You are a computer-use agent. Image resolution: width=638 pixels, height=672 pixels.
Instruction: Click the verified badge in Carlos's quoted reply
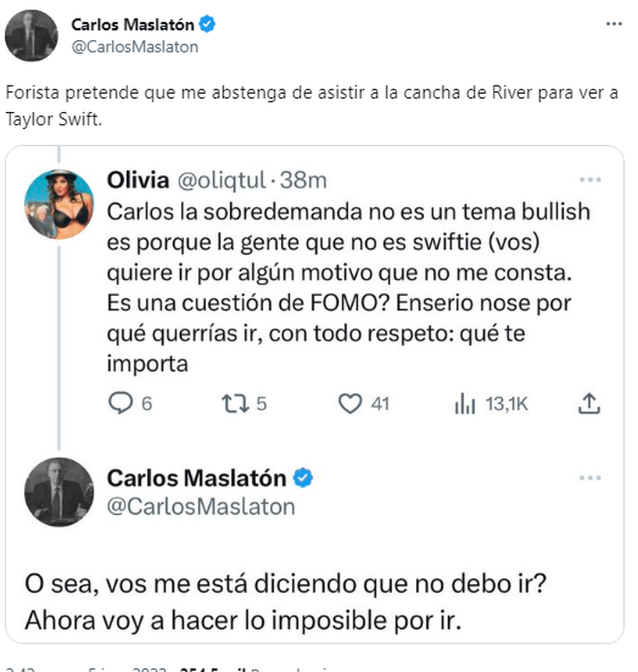point(303,477)
